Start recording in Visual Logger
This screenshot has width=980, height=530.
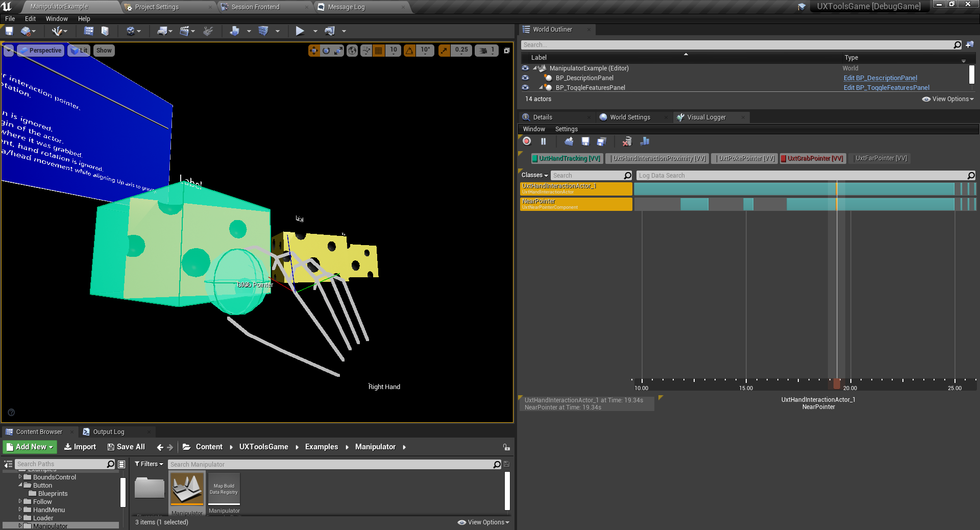[x=527, y=141]
